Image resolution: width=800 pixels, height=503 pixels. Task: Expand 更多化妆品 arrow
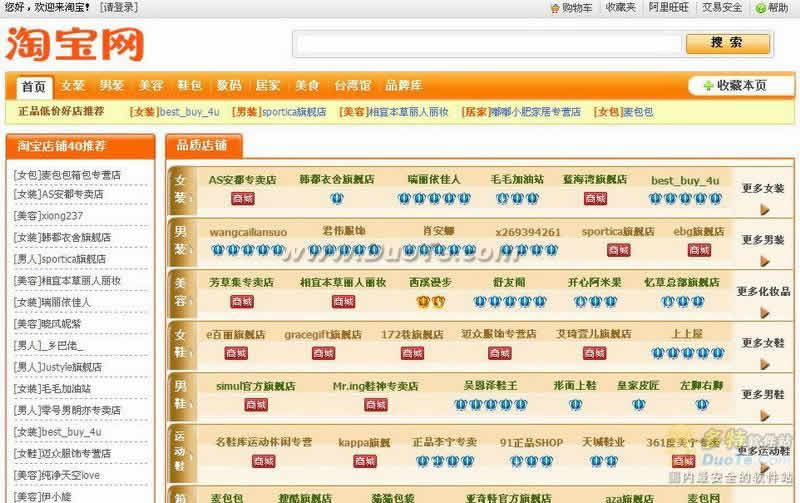click(764, 313)
